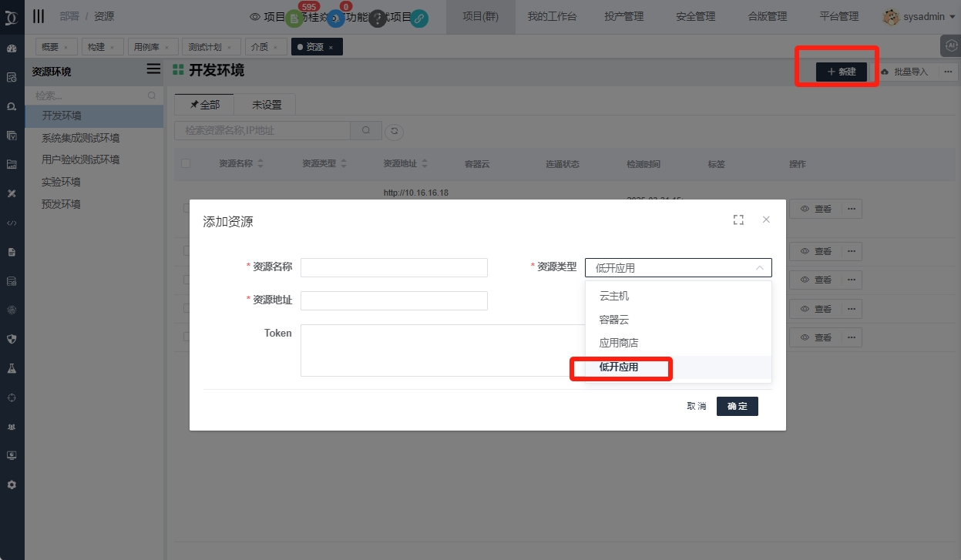Click the 确定 button to confirm
The image size is (961, 560).
pos(737,406)
